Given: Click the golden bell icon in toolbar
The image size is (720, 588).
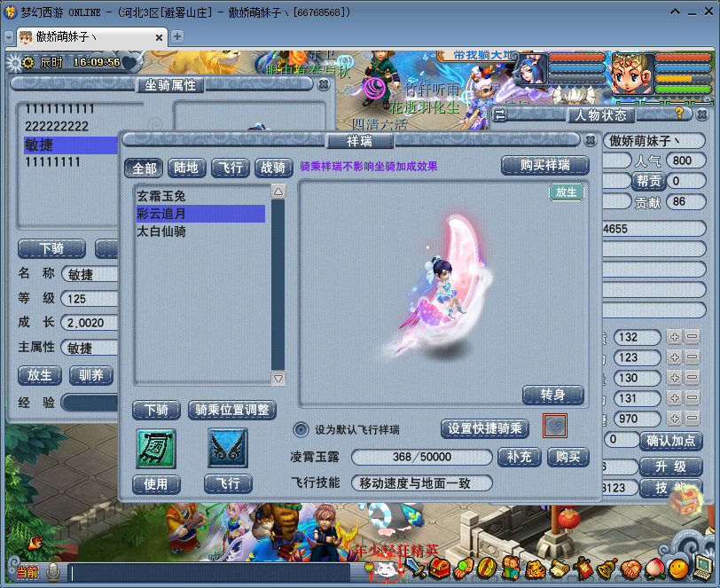Looking at the screenshot, I should point(607,568).
